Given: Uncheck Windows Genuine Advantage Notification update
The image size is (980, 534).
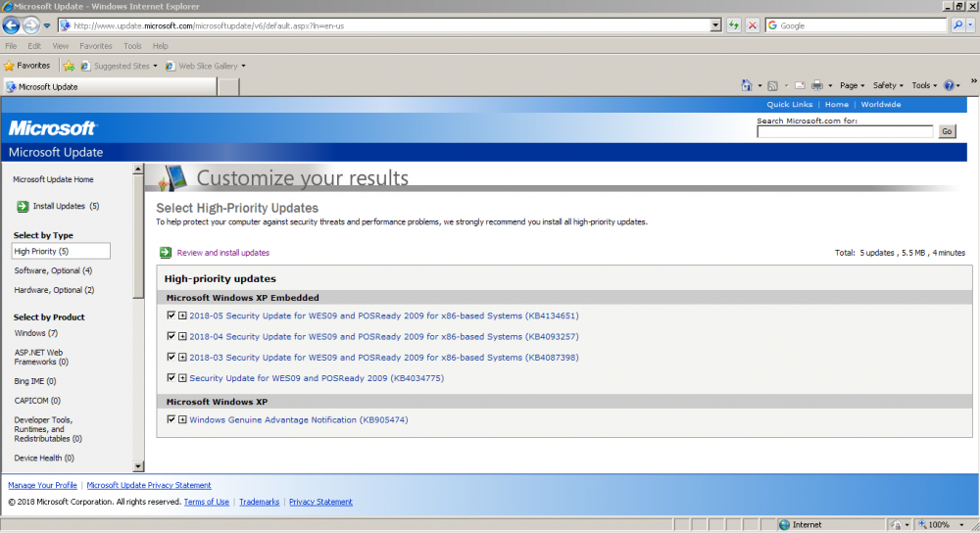Looking at the screenshot, I should [171, 419].
